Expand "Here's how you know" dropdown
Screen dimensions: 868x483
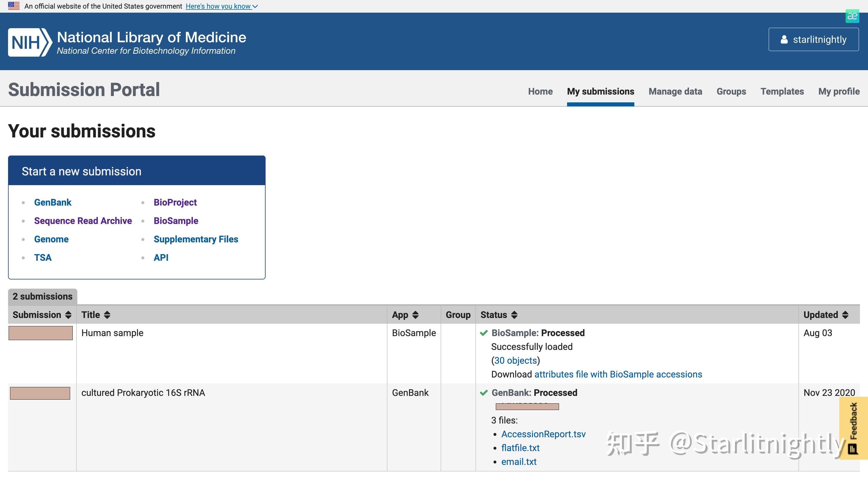(x=221, y=6)
